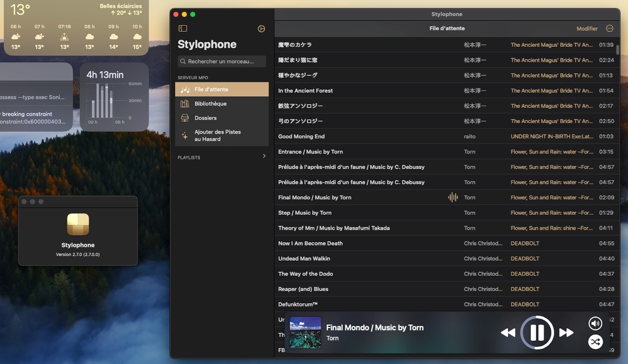Image resolution: width=628 pixels, height=364 pixels.
Task: Select track "Reaper (and) Blues"
Action: (447, 289)
